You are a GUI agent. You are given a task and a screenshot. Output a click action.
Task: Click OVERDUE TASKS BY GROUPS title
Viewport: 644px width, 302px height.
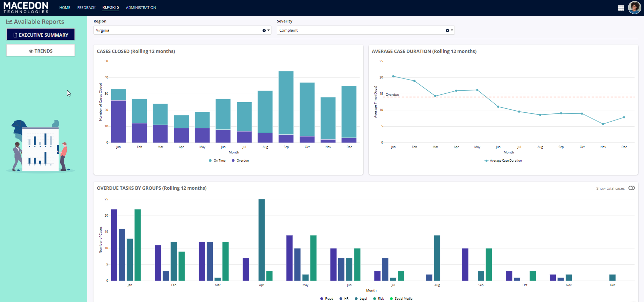click(151, 188)
